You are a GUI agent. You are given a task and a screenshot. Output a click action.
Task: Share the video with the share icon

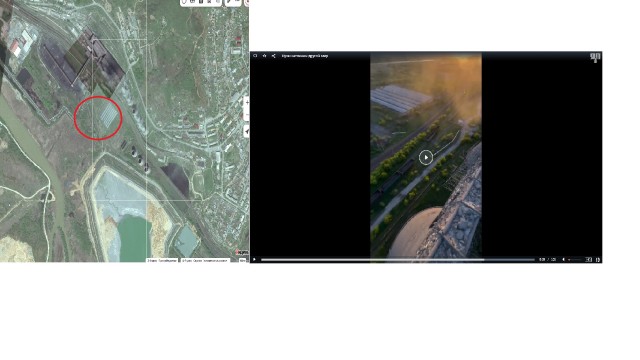pyautogui.click(x=273, y=56)
